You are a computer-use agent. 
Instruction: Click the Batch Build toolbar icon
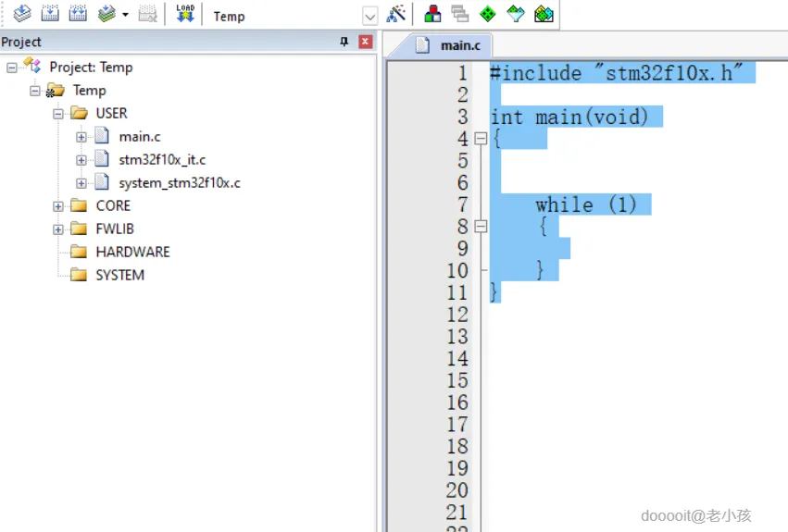(x=106, y=14)
